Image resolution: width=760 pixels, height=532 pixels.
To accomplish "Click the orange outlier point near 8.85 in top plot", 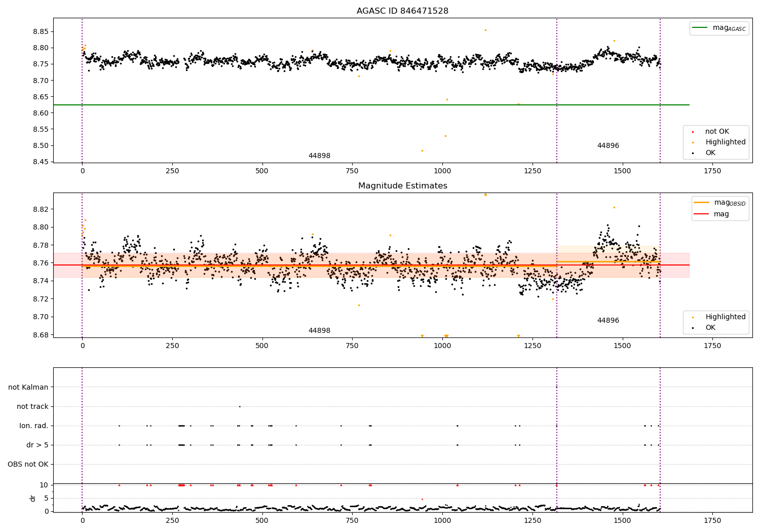I will (485, 30).
